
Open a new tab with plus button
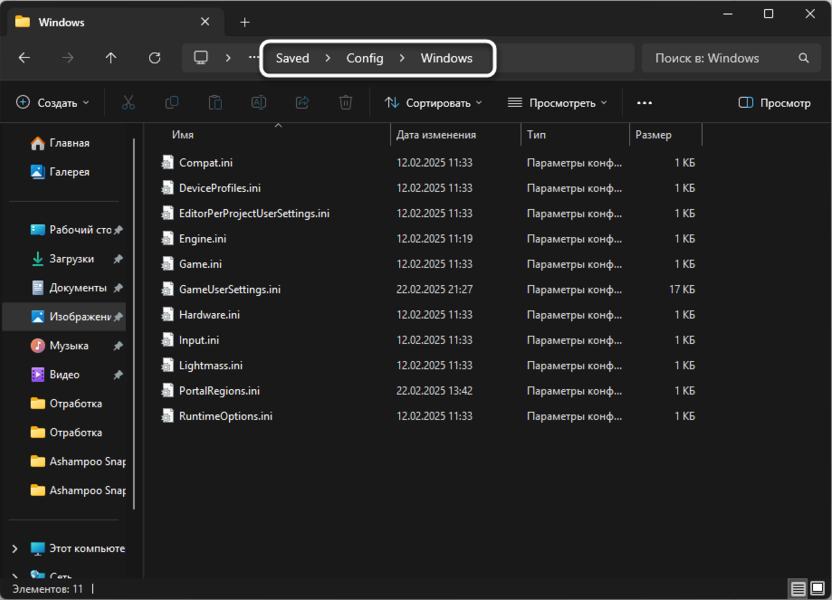click(x=245, y=22)
